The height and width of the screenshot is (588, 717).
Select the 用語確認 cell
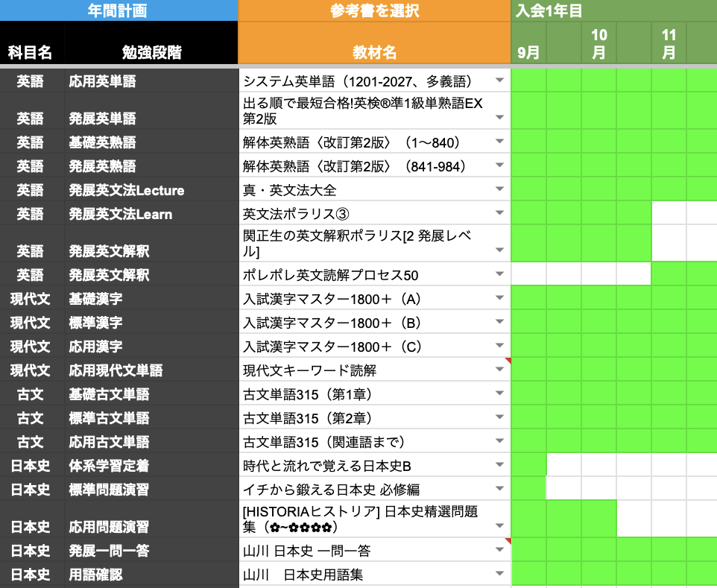pos(151,573)
